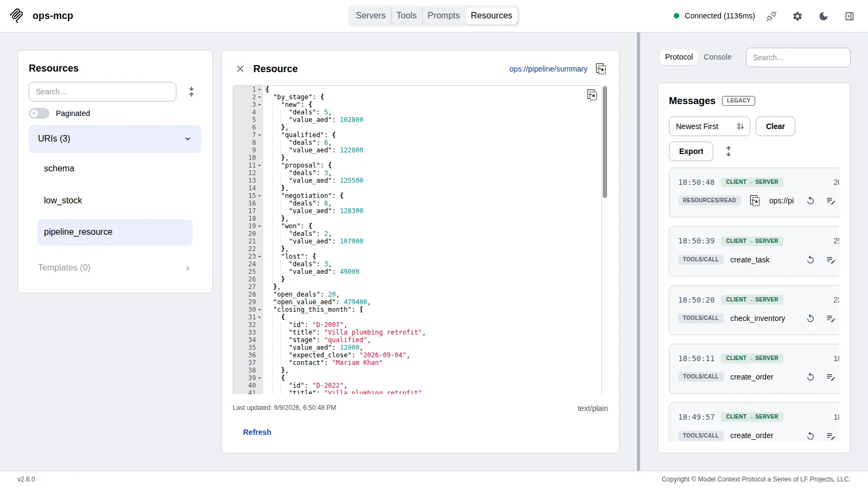This screenshot has height=488, width=868.
Task: Switch to the Tools tab
Action: click(406, 16)
